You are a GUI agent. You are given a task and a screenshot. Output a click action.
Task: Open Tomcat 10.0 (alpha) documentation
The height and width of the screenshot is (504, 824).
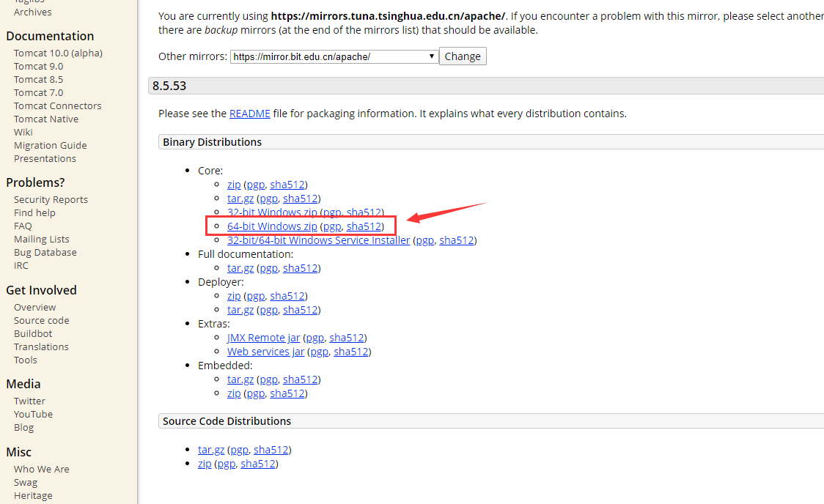[x=58, y=53]
